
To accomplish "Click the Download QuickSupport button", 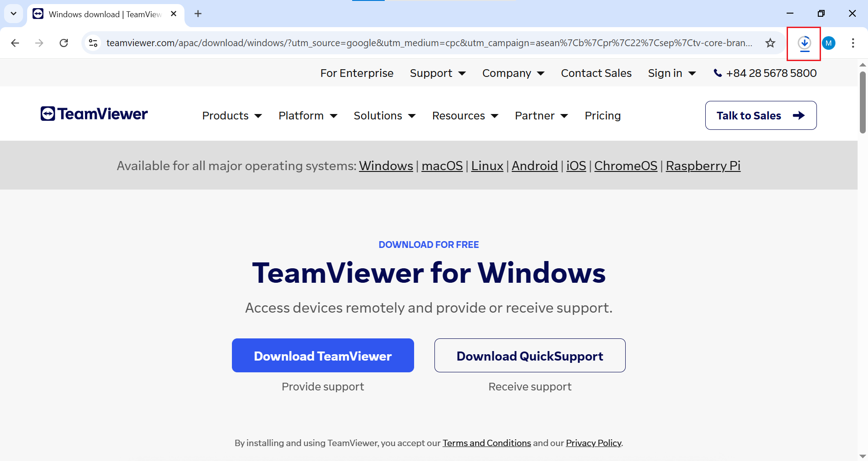I will pos(530,356).
